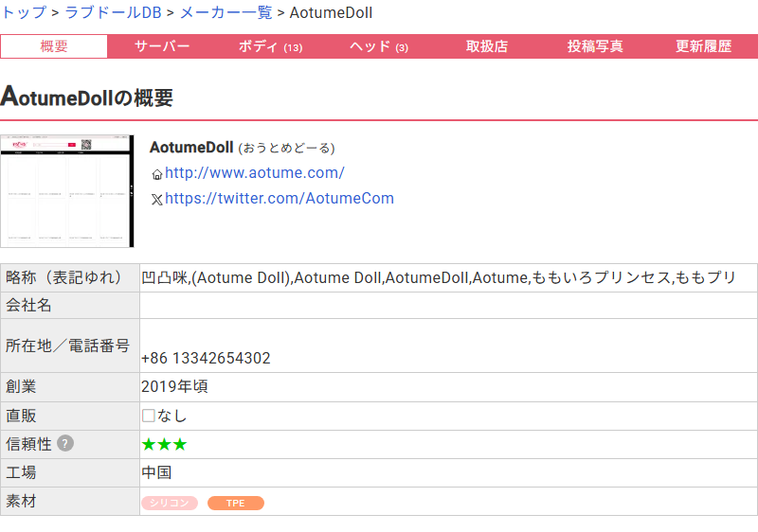Screen dimensions: 758x532
Task: Click the AotumeDollの概要 heading
Action: [x=87, y=98]
